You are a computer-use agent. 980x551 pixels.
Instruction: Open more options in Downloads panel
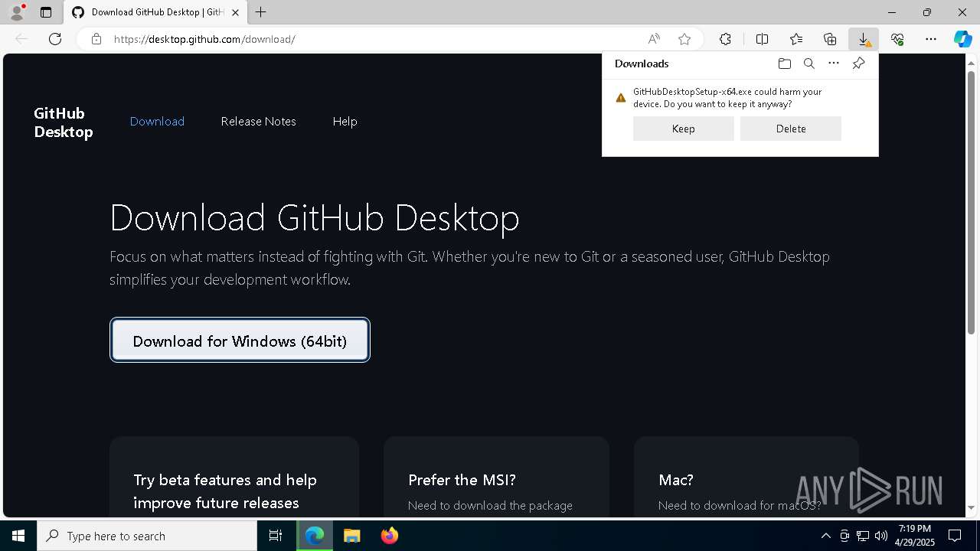pos(834,64)
